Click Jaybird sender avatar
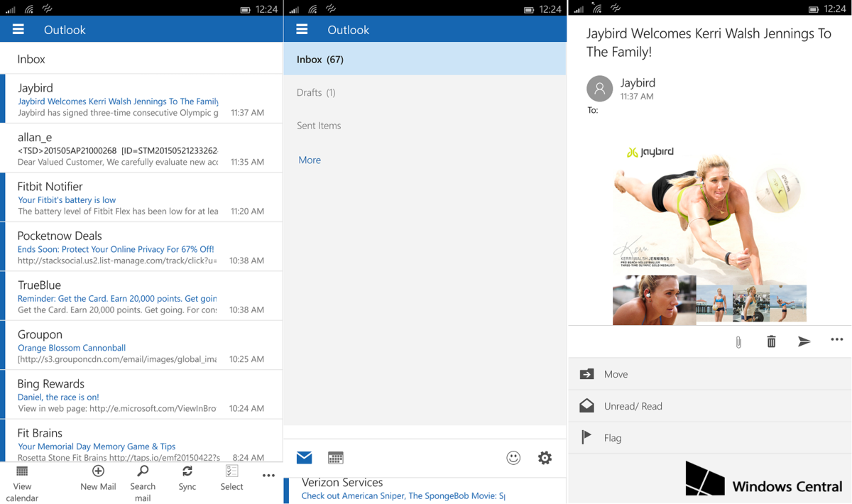 600,89
